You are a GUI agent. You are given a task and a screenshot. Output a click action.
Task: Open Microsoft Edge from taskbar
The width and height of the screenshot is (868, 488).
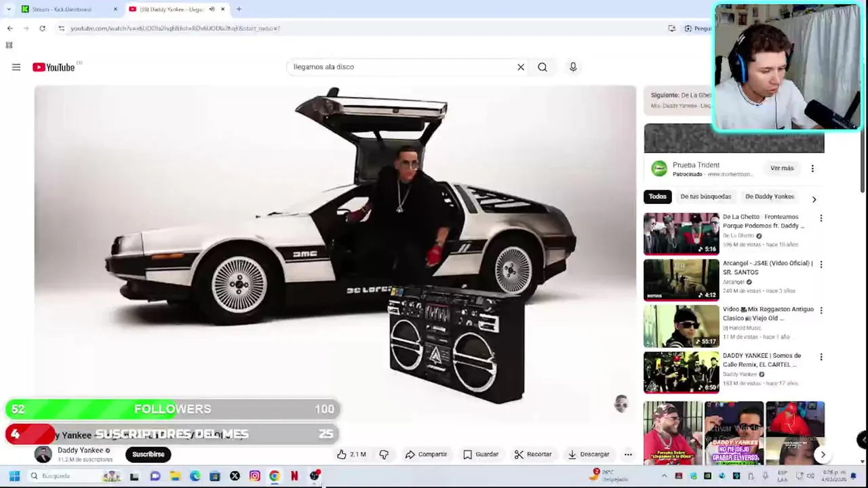click(x=195, y=476)
